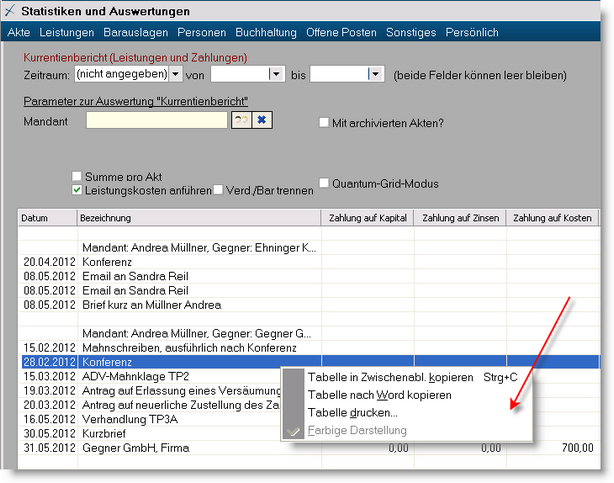Click the app icon in title bar
This screenshot has width=614, height=483.
pos(10,11)
